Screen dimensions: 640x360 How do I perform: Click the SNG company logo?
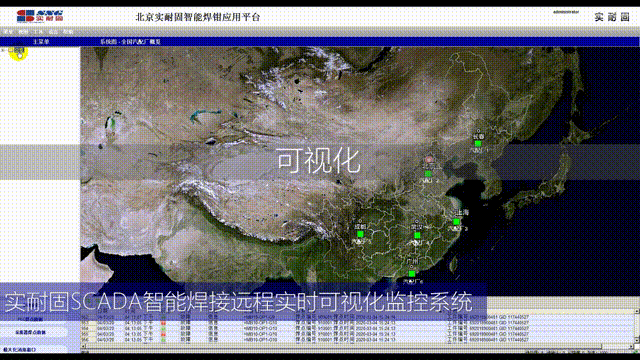[40, 16]
